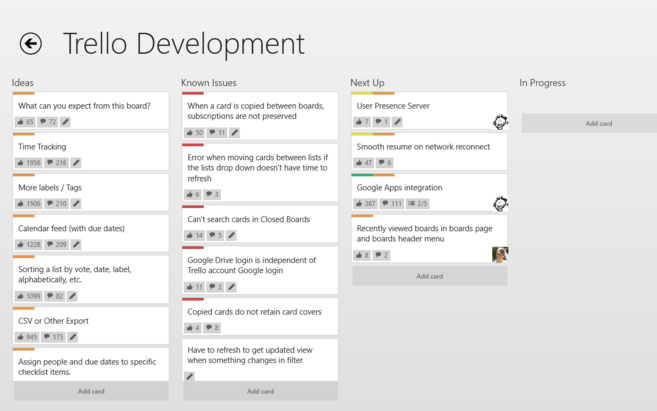The height and width of the screenshot is (411, 657).
Task: Click orange label on Time Tracking card
Action: coord(23,134)
